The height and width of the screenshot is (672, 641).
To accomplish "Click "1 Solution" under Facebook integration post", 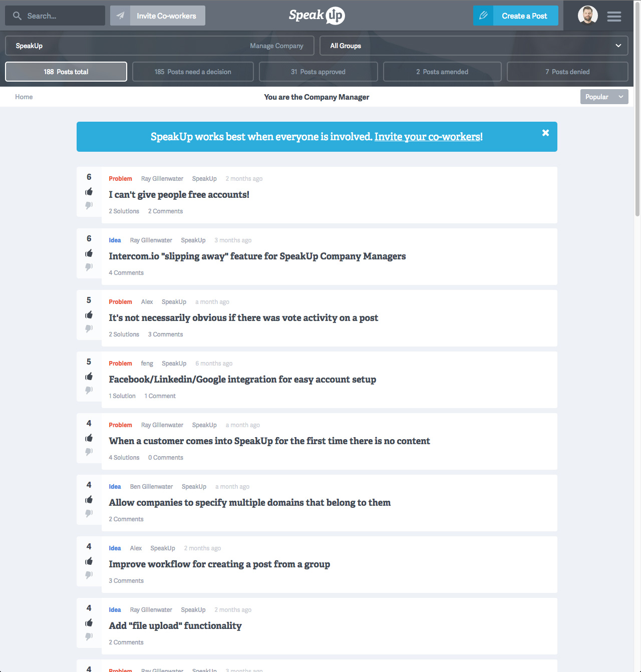I will click(122, 396).
